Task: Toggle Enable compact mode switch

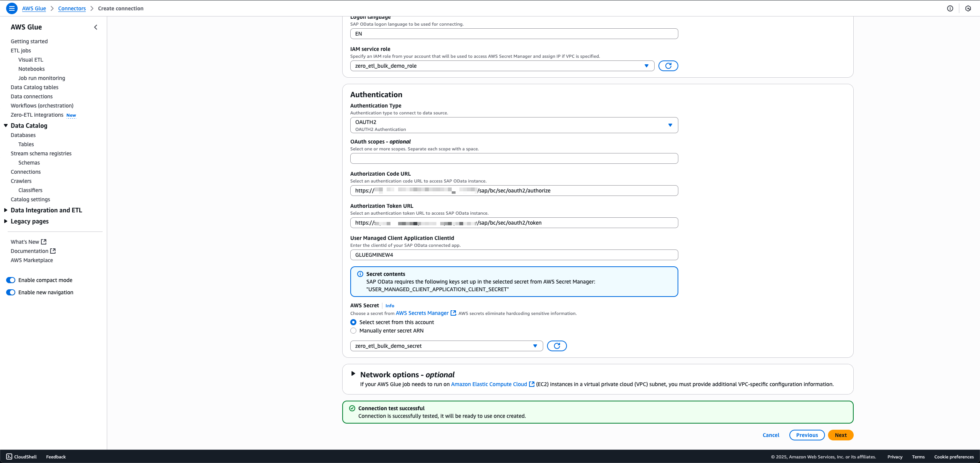Action: 11,280
